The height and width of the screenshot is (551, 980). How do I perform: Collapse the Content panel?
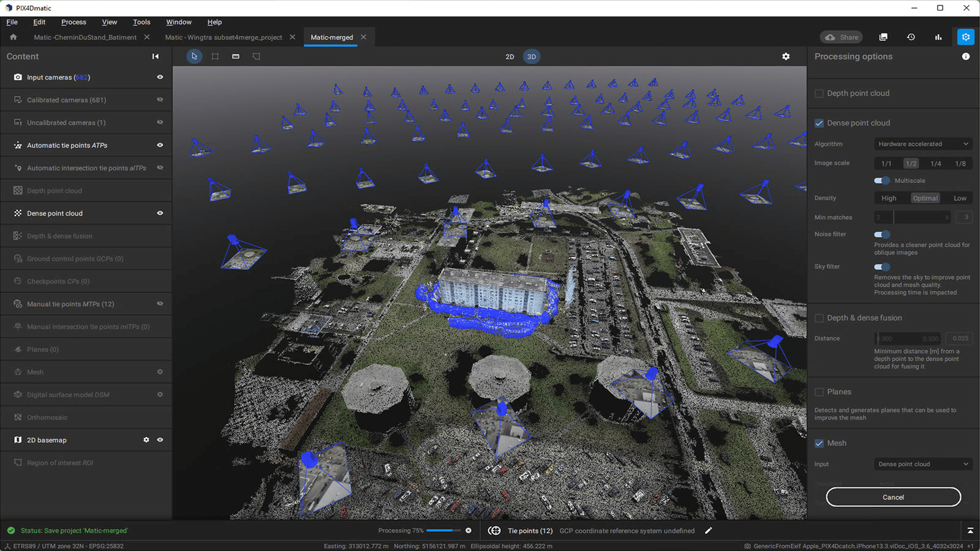tap(156, 56)
